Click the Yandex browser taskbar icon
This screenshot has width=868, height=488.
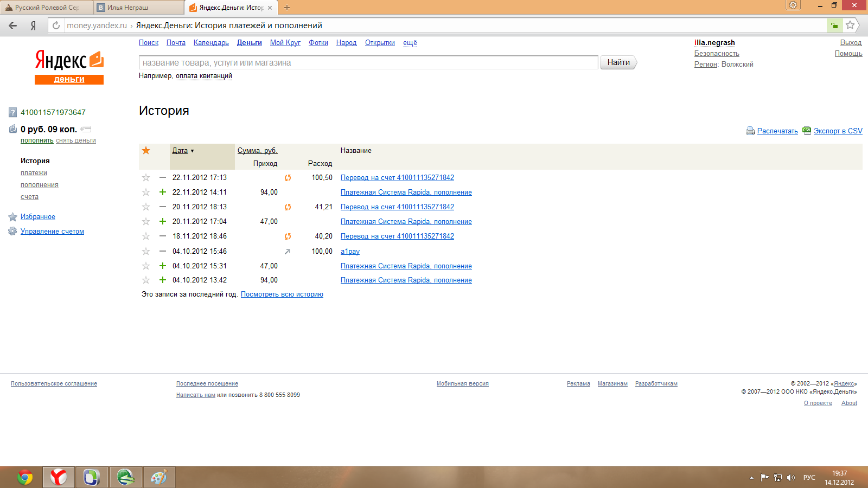[59, 477]
